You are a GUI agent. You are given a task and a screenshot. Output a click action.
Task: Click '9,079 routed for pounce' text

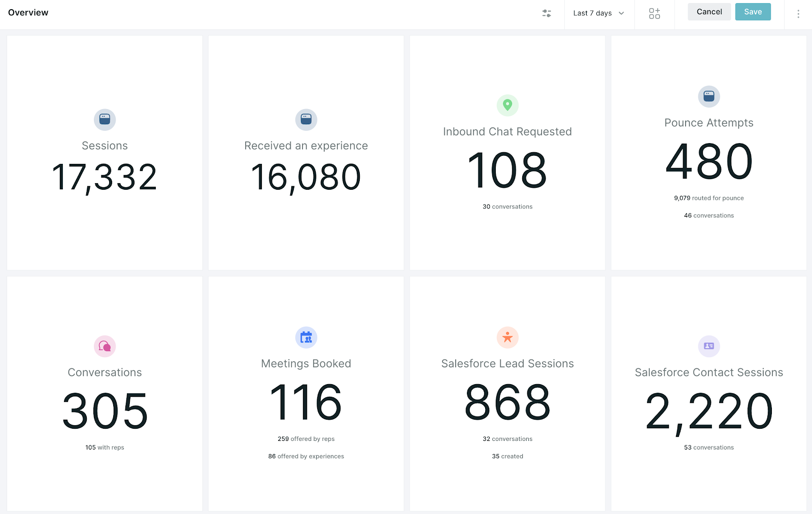(709, 198)
